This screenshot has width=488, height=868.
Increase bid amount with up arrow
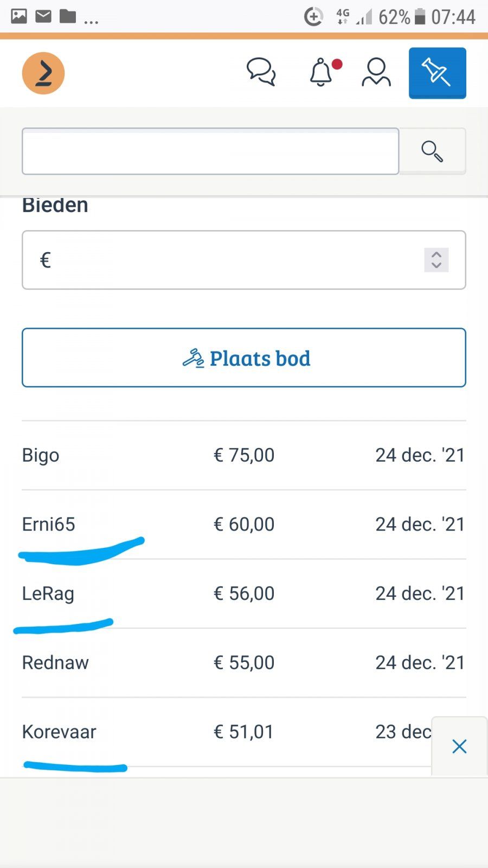(436, 254)
